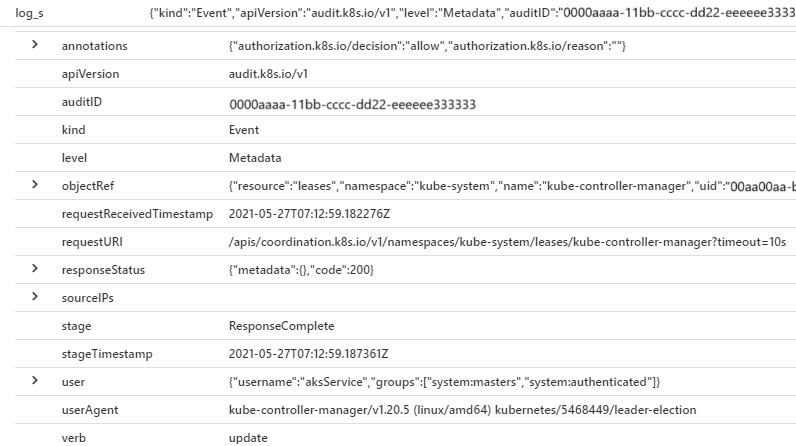Image resolution: width=796 pixels, height=446 pixels.
Task: Select the stage value ResponseComplete
Action: pos(281,326)
